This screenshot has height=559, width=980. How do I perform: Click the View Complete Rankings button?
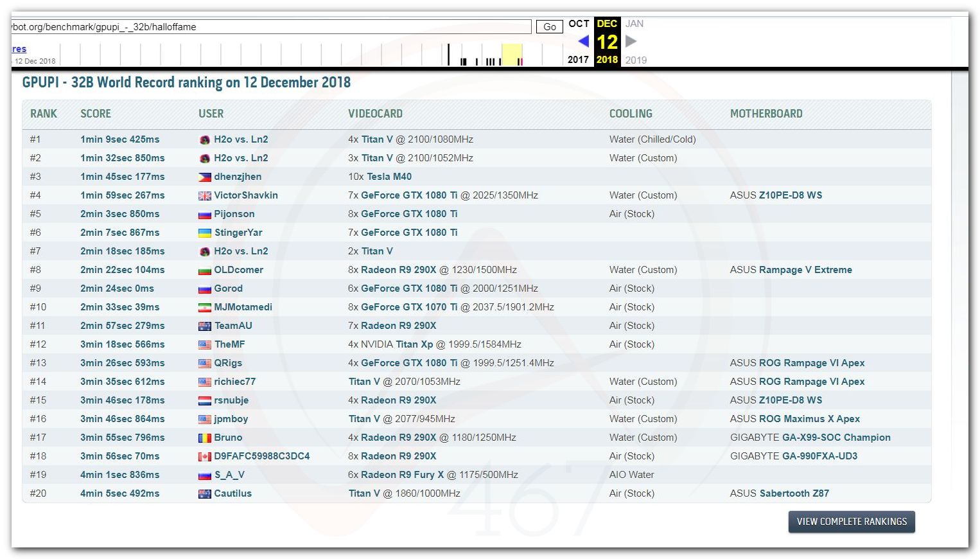tap(852, 522)
